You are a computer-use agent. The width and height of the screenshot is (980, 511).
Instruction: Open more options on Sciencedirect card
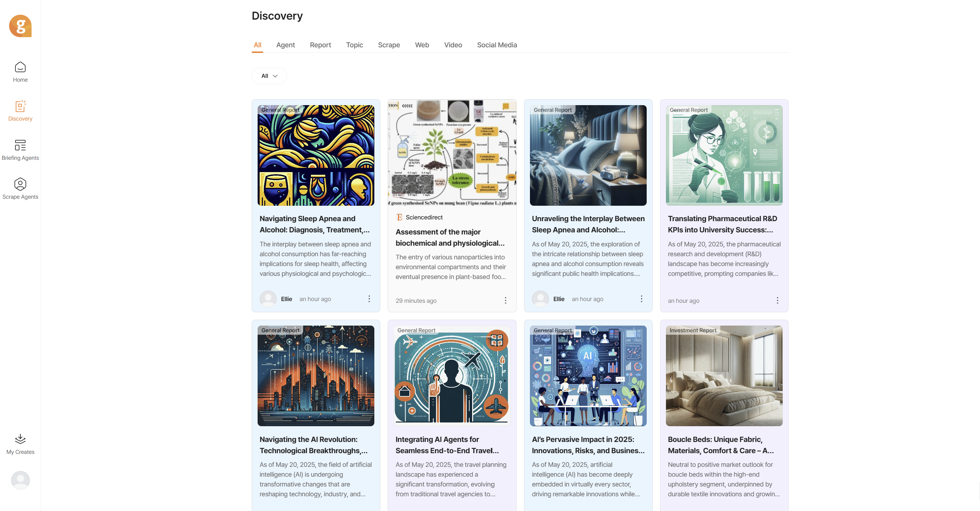point(505,300)
